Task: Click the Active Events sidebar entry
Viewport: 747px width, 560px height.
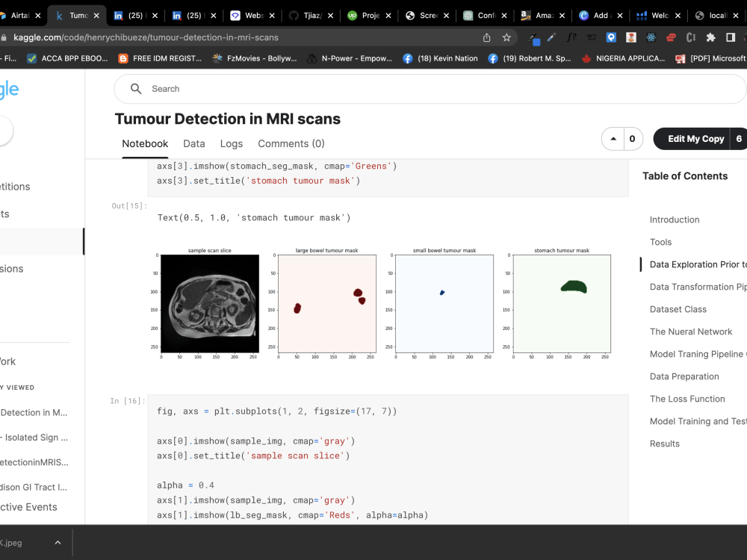Action: point(28,507)
